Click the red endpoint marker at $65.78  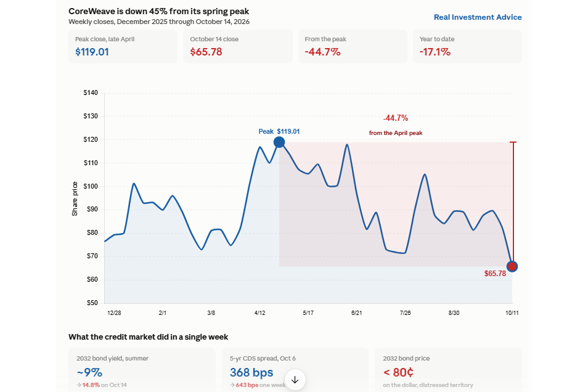[512, 267]
